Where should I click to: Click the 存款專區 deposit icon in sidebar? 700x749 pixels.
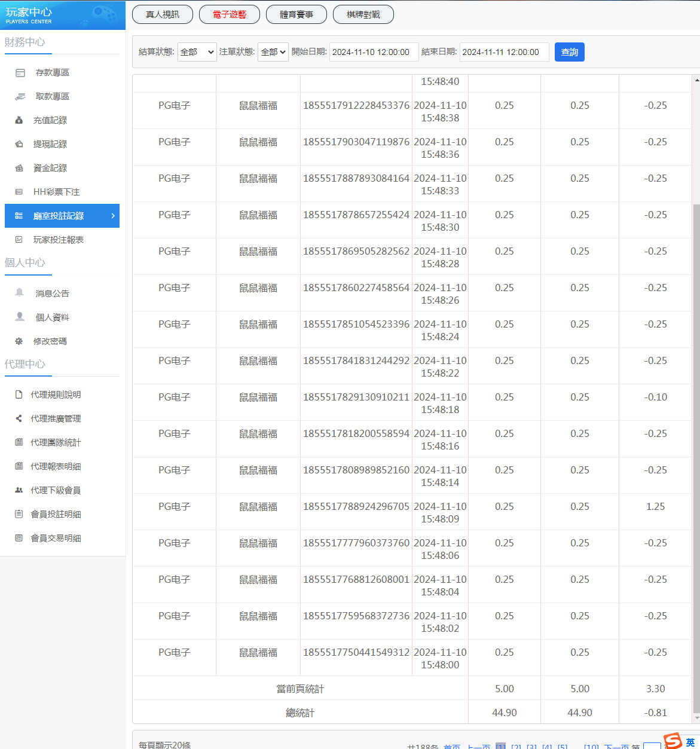tap(20, 73)
